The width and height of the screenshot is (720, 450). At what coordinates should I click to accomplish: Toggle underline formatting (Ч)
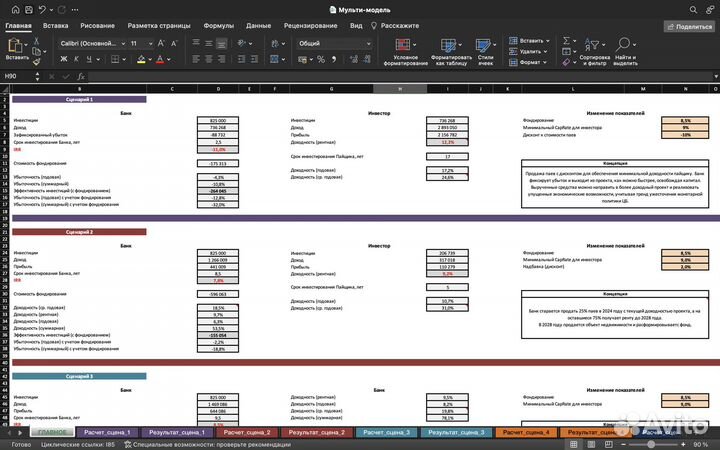click(91, 59)
